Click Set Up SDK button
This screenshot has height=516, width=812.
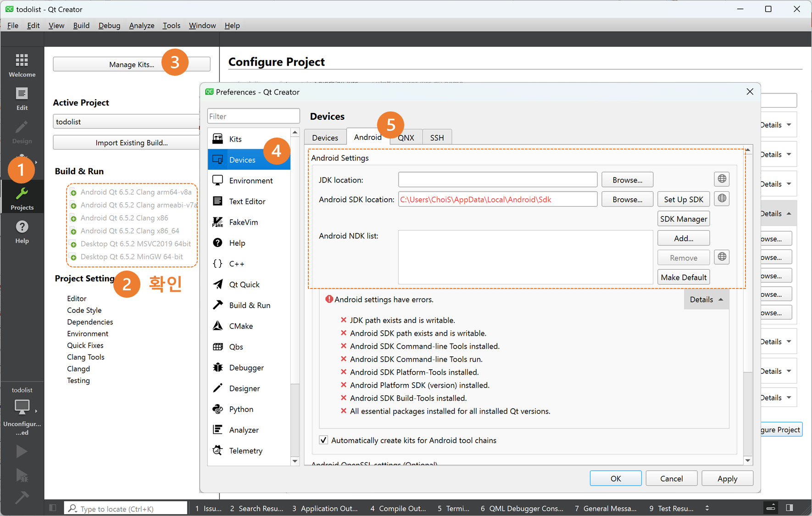coord(684,200)
